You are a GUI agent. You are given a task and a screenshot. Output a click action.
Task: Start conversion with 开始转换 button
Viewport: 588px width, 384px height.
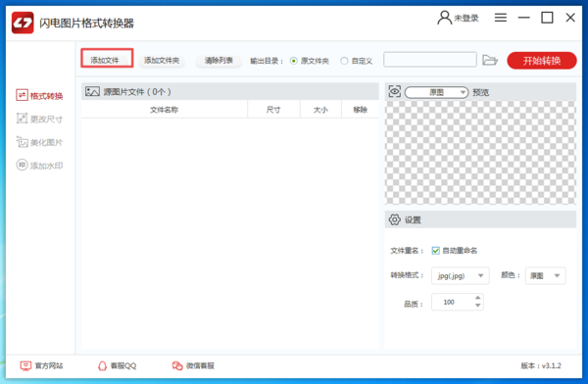point(542,61)
